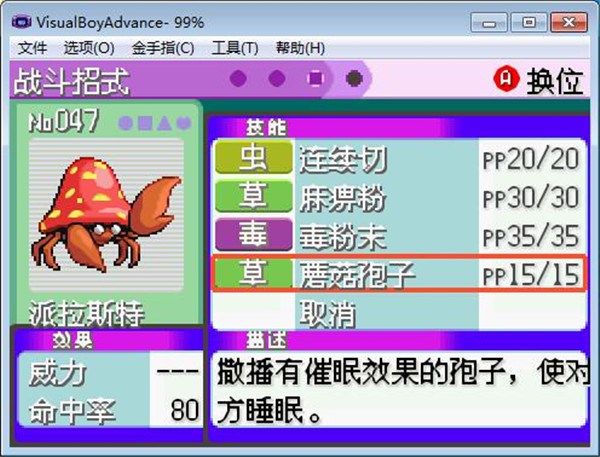
Task: Select the 麻痹粉 move row
Action: point(399,197)
